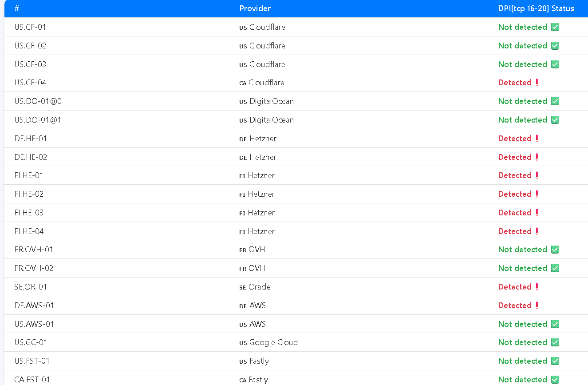The width and height of the screenshot is (588, 385).
Task: Click the row ID 'US.CF-04'
Action: click(30, 83)
